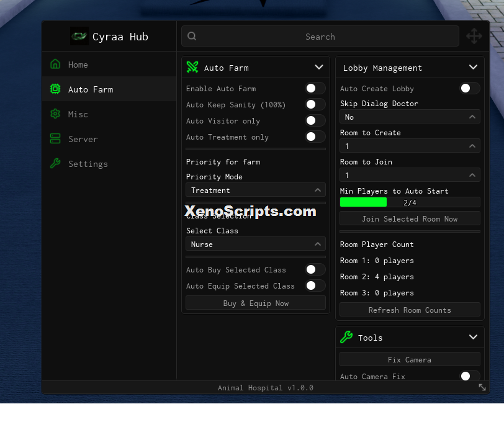Toggle Auto Keep Sanity (100%)
Screen dimensions: 504x422
315,104
